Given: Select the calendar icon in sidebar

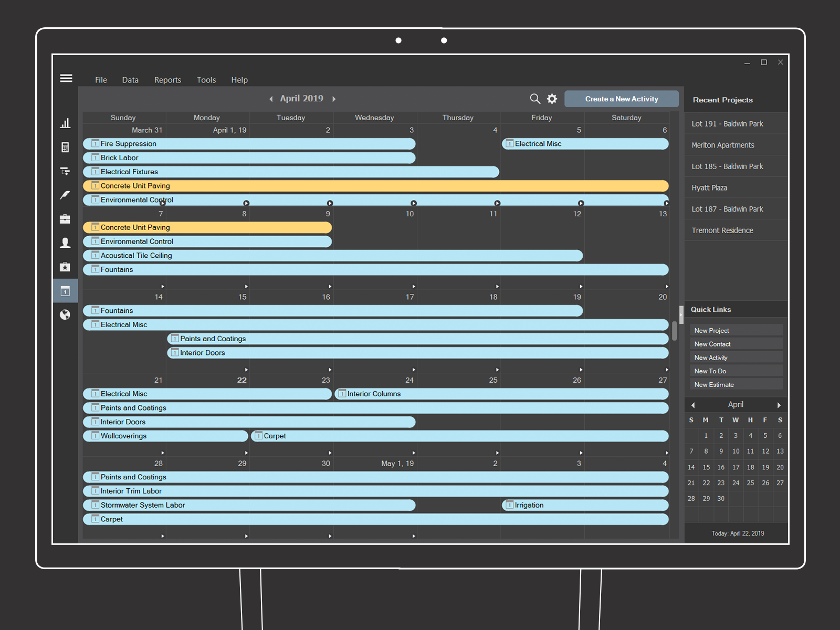Looking at the screenshot, I should [65, 291].
